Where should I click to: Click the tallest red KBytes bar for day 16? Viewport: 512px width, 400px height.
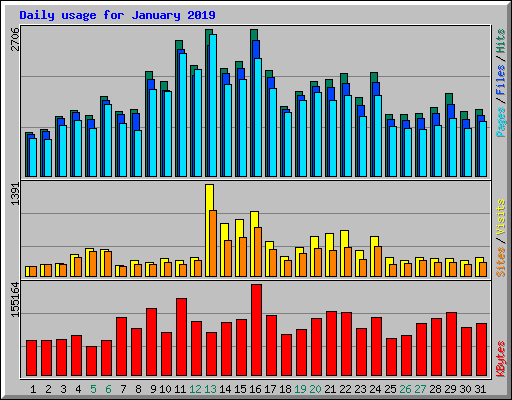(x=256, y=330)
